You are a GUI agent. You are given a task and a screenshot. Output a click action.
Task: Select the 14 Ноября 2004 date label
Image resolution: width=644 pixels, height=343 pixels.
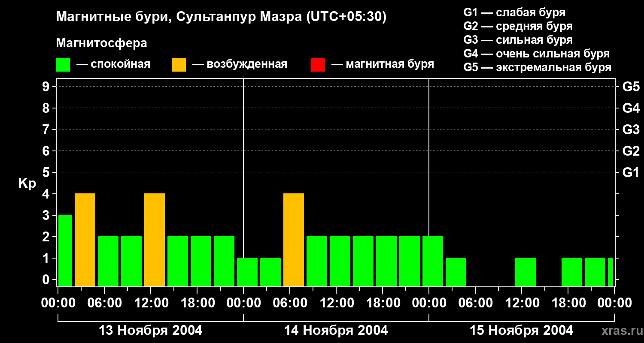336,330
